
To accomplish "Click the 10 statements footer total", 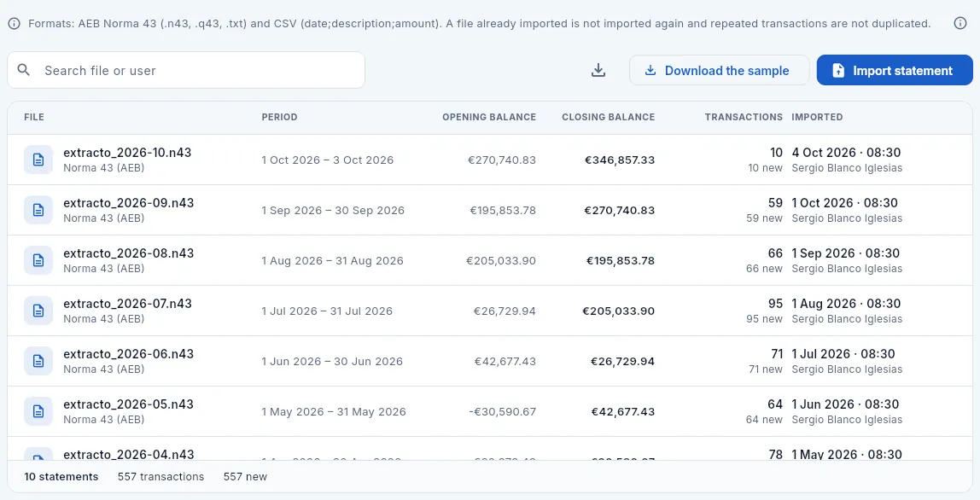I will 61,477.
